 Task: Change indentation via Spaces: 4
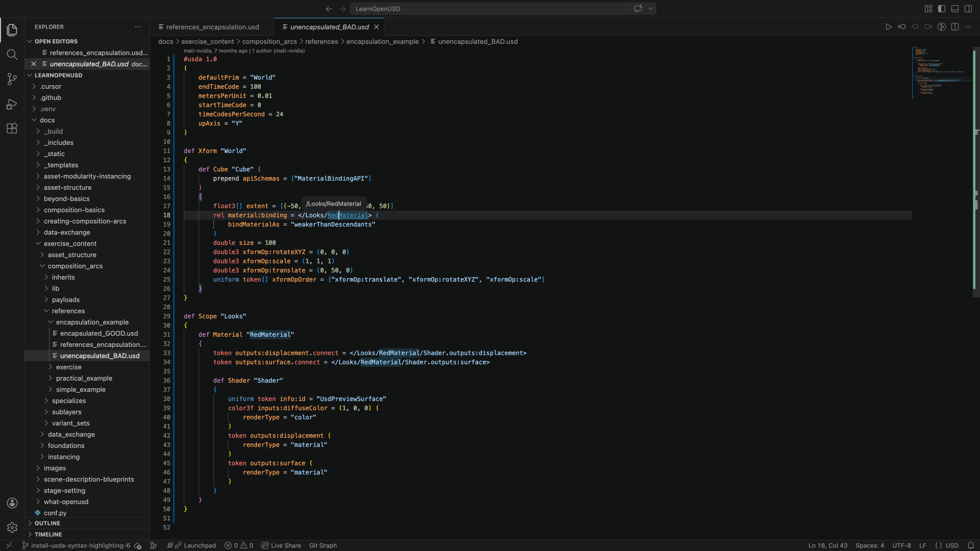click(x=870, y=546)
